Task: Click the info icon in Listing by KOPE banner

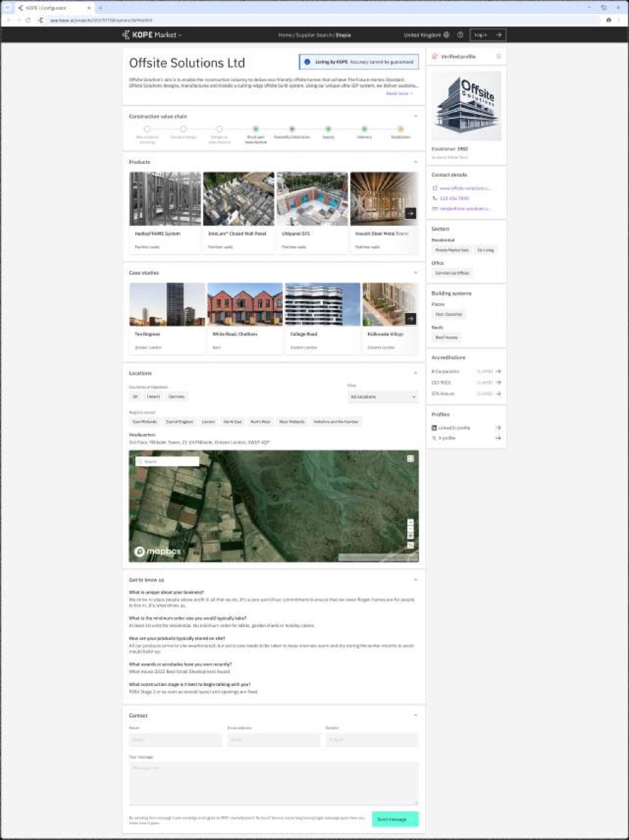Action: [x=307, y=62]
